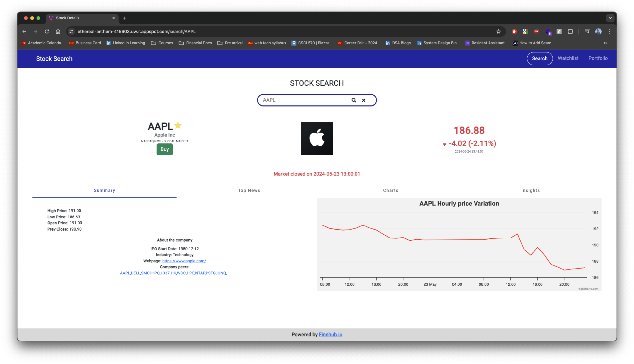Open the Finnhub.io footer link
This screenshot has width=634, height=364.
coord(330,335)
